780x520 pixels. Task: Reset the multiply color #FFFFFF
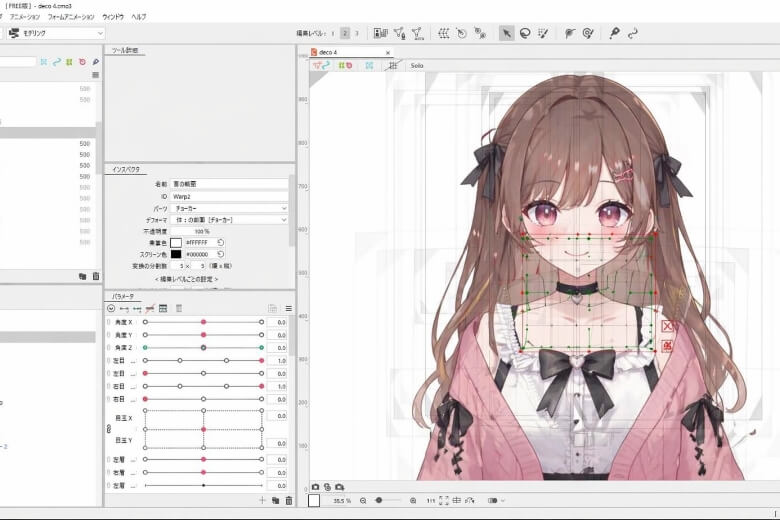click(x=220, y=242)
